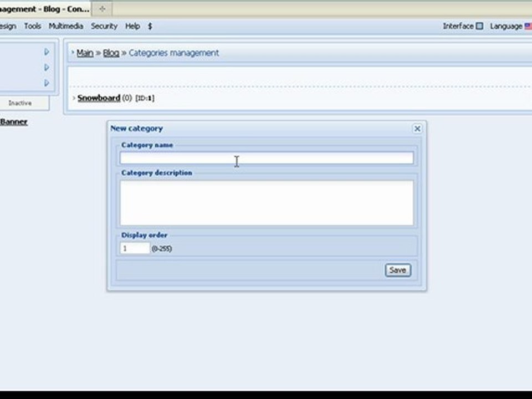
Task: Open the Multimedia menu
Action: click(x=66, y=26)
